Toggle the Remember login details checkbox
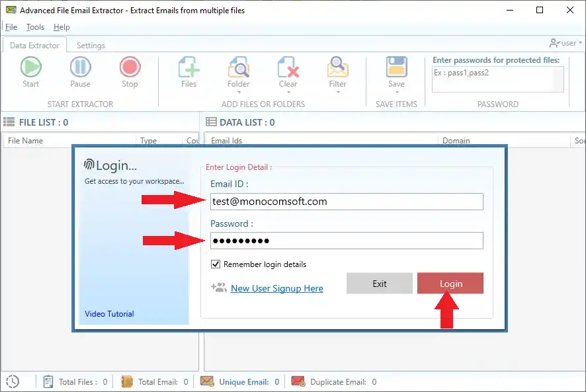 pyautogui.click(x=216, y=264)
